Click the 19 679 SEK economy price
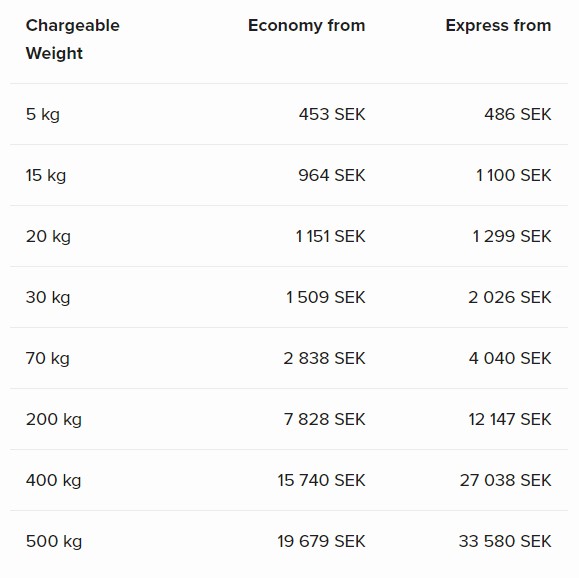Screen dimensions: 579x578 321,541
